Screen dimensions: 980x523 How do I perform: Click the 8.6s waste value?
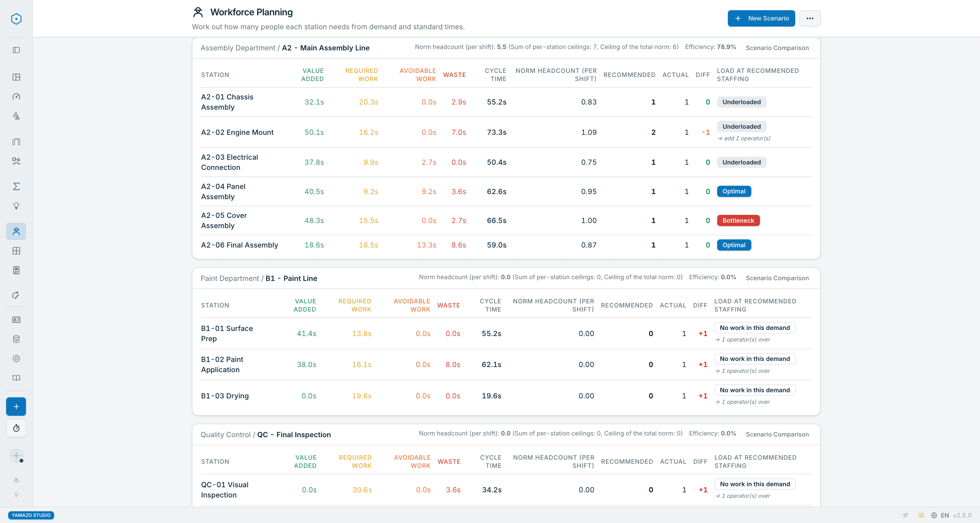pyautogui.click(x=458, y=245)
